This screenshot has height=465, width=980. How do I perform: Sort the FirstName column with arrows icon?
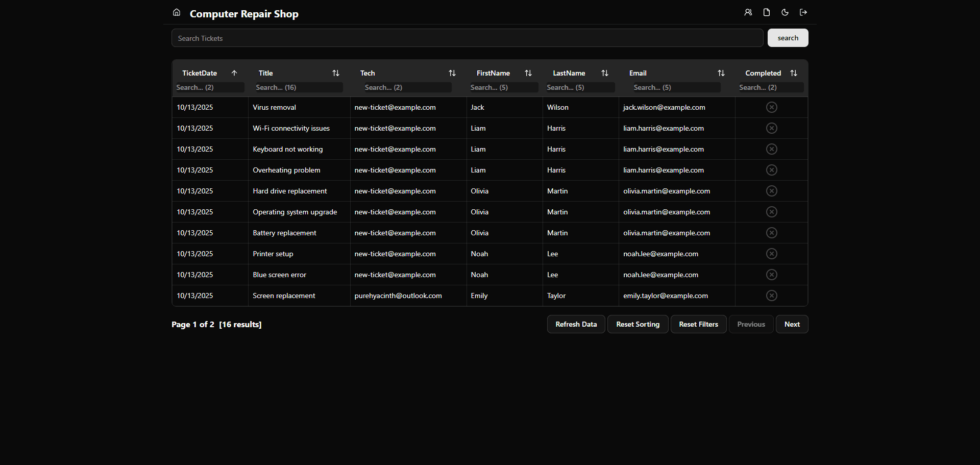[x=528, y=73]
